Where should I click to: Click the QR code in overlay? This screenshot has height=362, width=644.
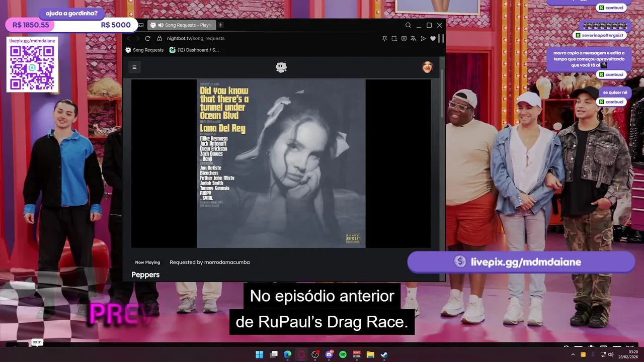point(32,68)
